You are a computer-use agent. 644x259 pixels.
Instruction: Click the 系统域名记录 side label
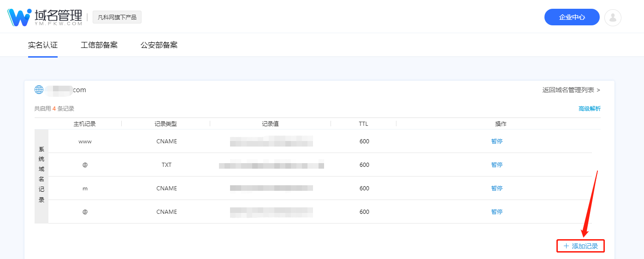[x=41, y=175]
